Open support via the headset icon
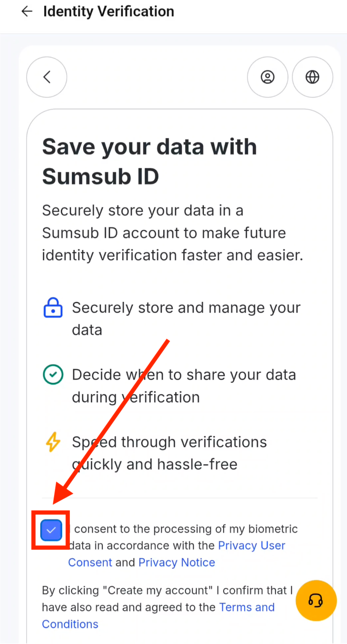The image size is (347, 644). click(x=316, y=600)
